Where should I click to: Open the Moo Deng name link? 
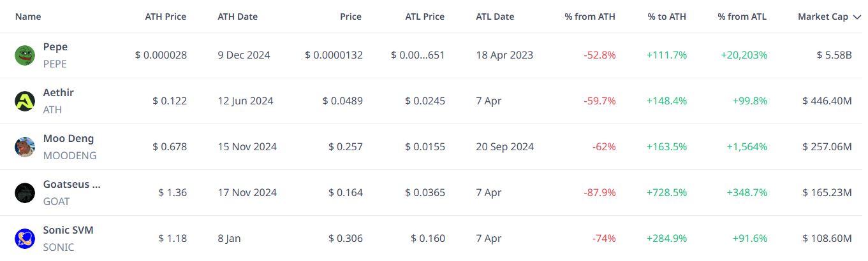68,139
